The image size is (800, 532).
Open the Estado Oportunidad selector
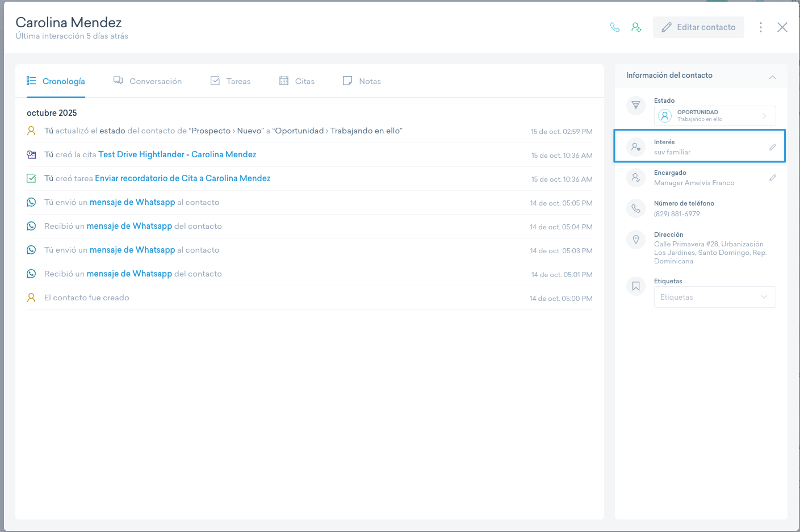(x=714, y=116)
